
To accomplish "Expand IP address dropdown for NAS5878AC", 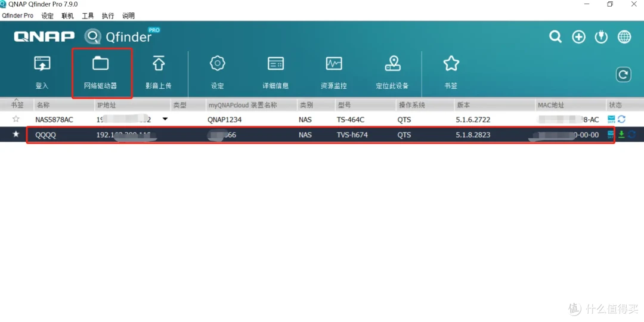I will click(x=165, y=119).
